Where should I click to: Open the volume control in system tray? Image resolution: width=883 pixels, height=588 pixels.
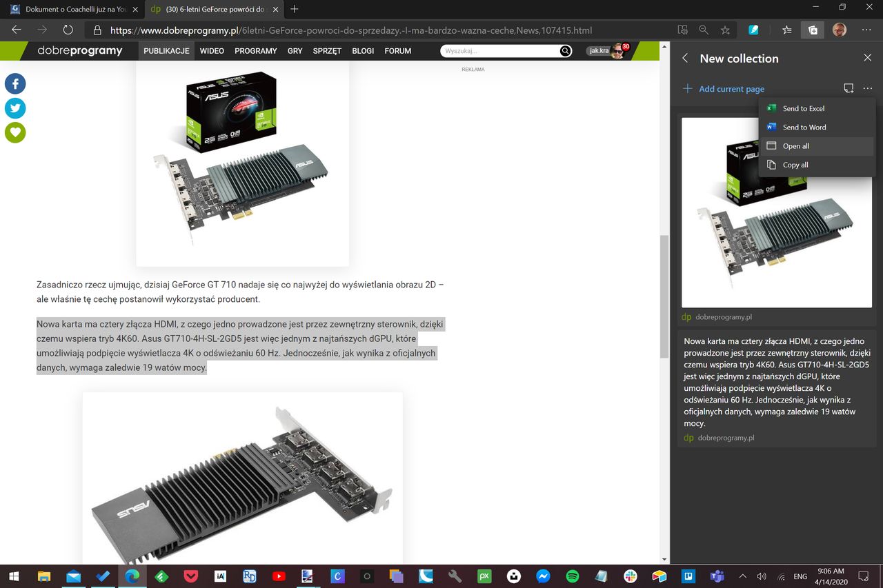click(x=762, y=576)
